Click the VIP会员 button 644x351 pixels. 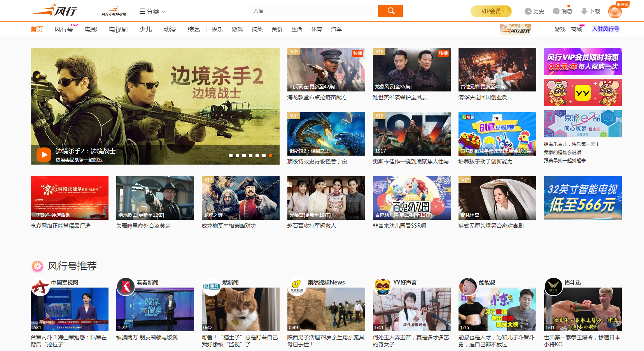(x=491, y=11)
